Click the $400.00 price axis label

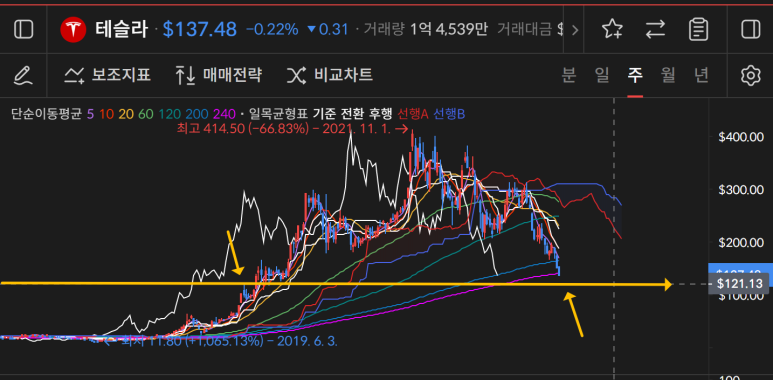coord(740,137)
